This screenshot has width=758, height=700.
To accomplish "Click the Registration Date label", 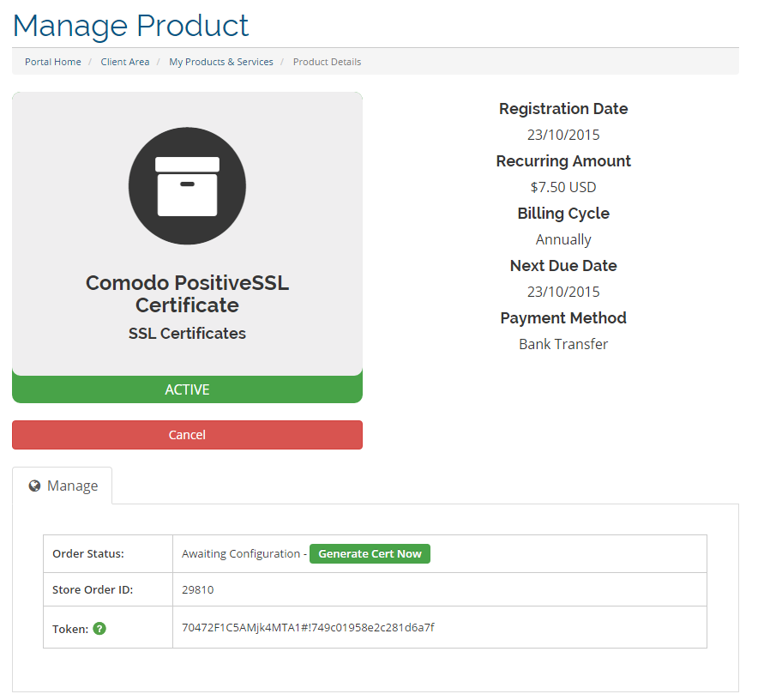I will 563,109.
